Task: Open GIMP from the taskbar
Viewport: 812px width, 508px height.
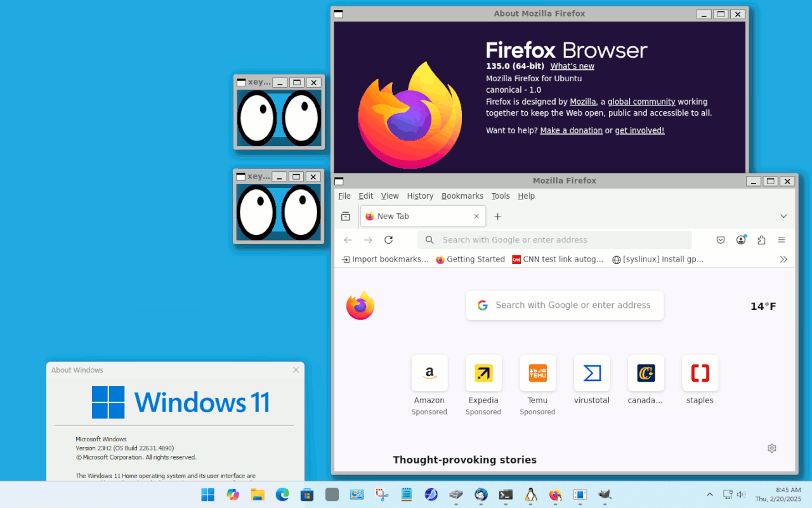Action: click(605, 494)
